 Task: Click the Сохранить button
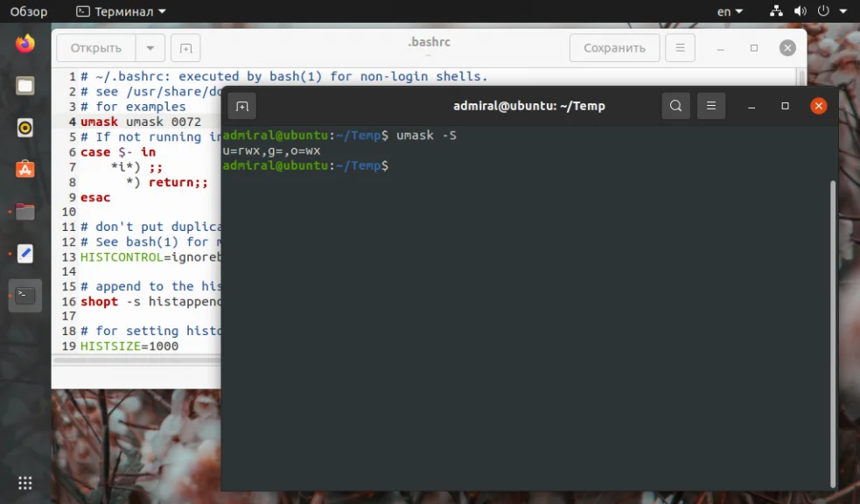click(614, 48)
